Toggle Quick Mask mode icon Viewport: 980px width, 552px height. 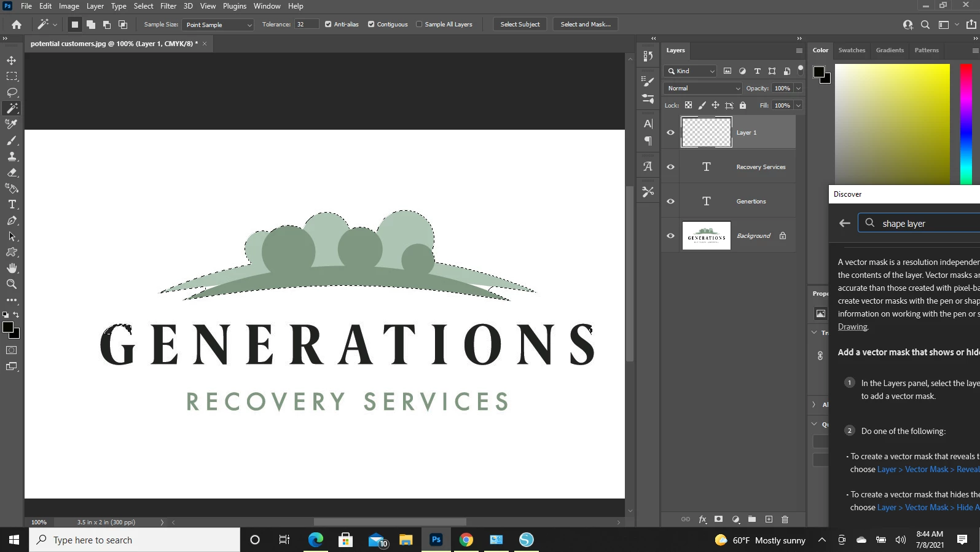click(12, 350)
